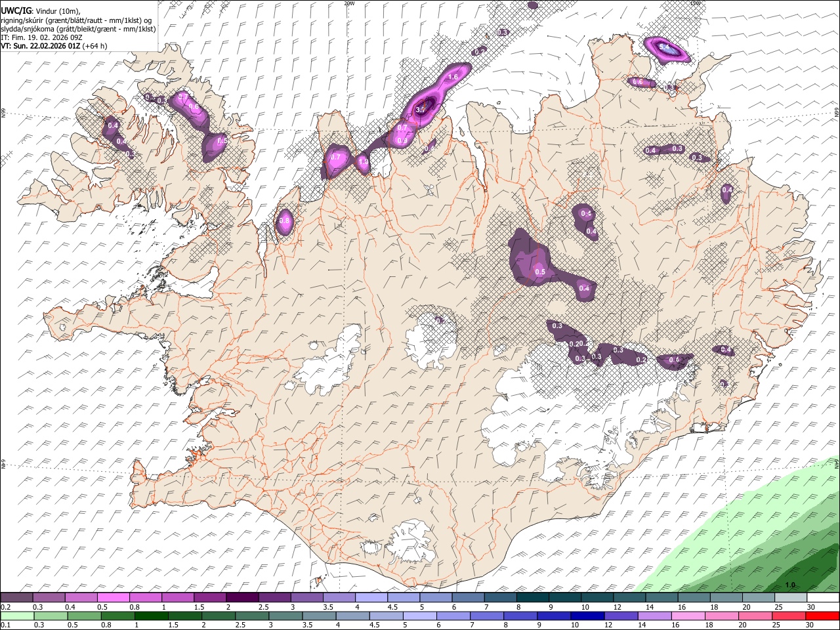Click the 0.1 label starting bottom legend scale
The width and height of the screenshot is (840, 630).
[x=5, y=625]
